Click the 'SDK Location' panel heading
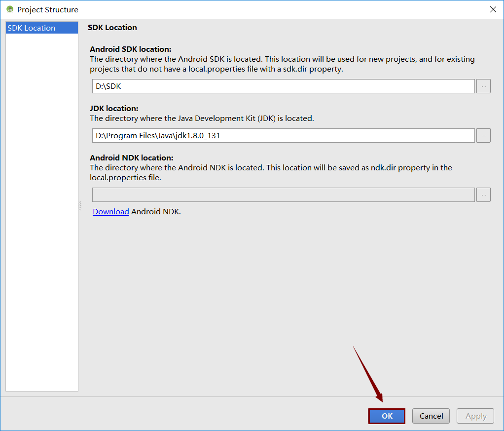 click(x=112, y=27)
